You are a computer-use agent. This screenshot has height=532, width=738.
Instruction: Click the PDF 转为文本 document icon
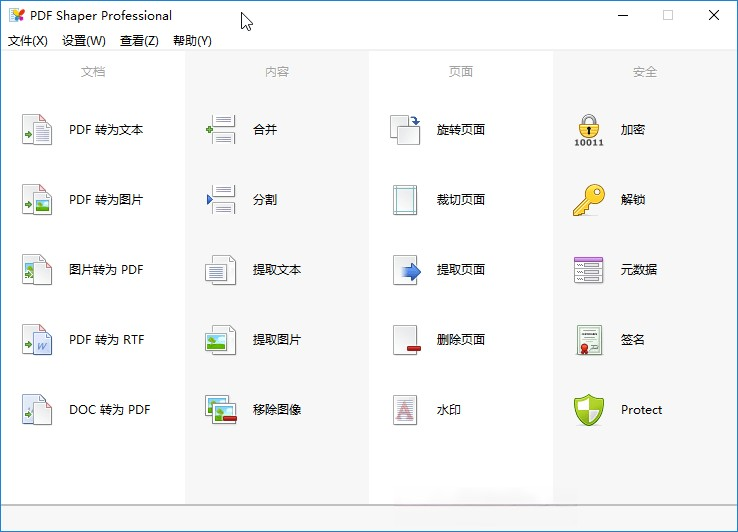[37, 129]
